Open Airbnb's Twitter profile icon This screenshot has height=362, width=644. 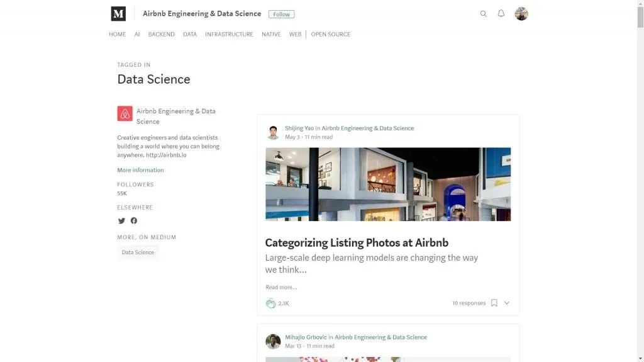[x=122, y=221]
